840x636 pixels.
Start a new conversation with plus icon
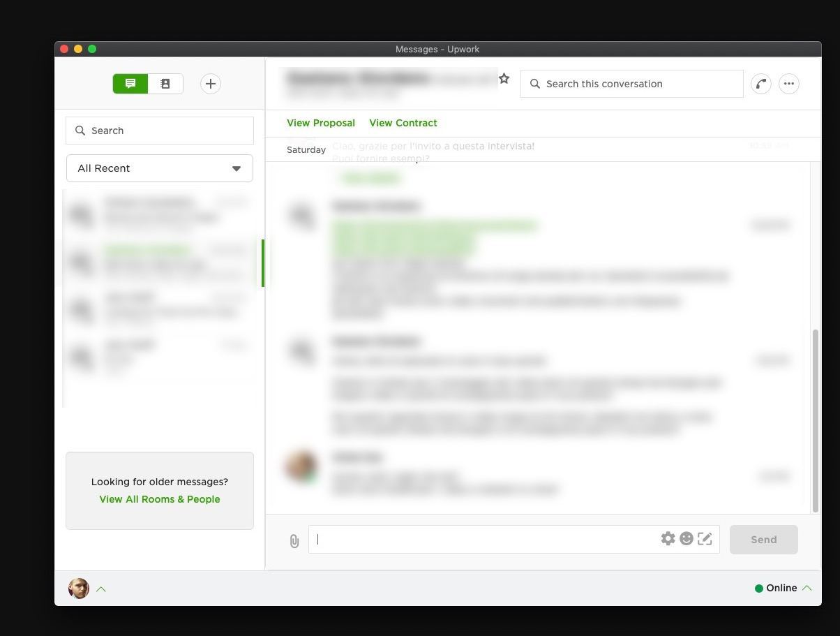click(x=210, y=84)
